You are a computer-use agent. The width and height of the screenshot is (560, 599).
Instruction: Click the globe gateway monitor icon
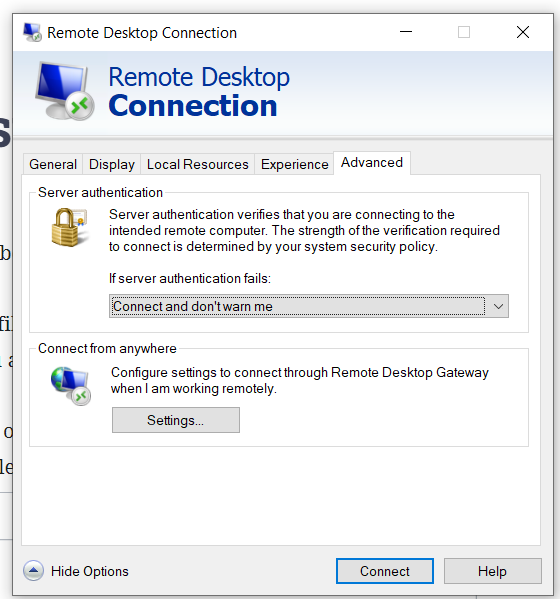pos(71,386)
